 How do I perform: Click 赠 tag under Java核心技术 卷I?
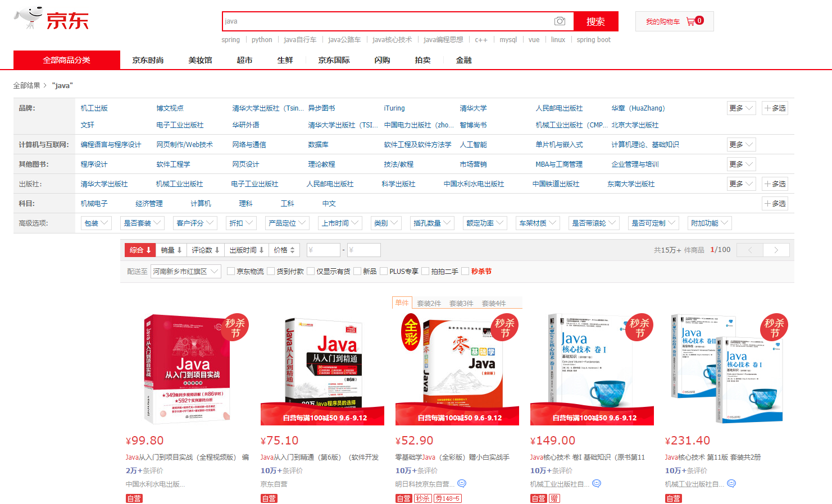coord(554,498)
